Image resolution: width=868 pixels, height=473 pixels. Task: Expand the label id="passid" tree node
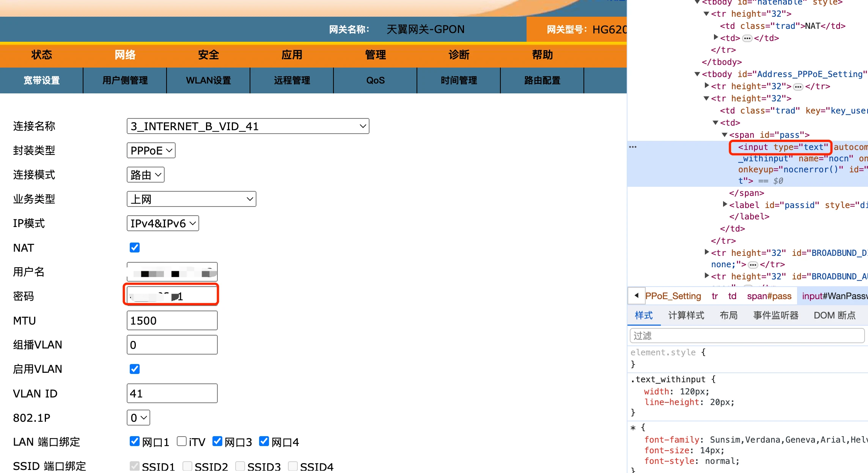[x=725, y=205]
